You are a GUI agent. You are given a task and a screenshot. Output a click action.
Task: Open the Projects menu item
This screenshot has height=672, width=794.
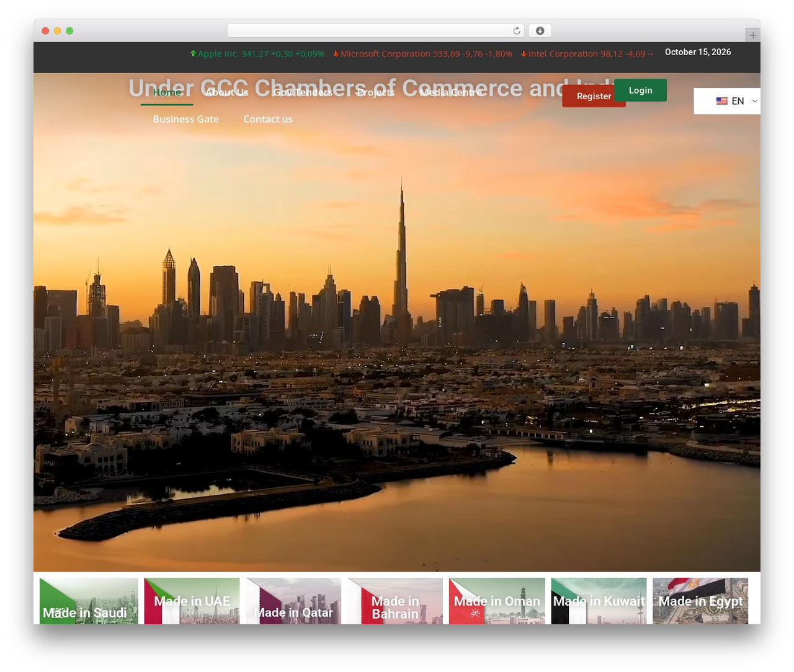tap(376, 92)
